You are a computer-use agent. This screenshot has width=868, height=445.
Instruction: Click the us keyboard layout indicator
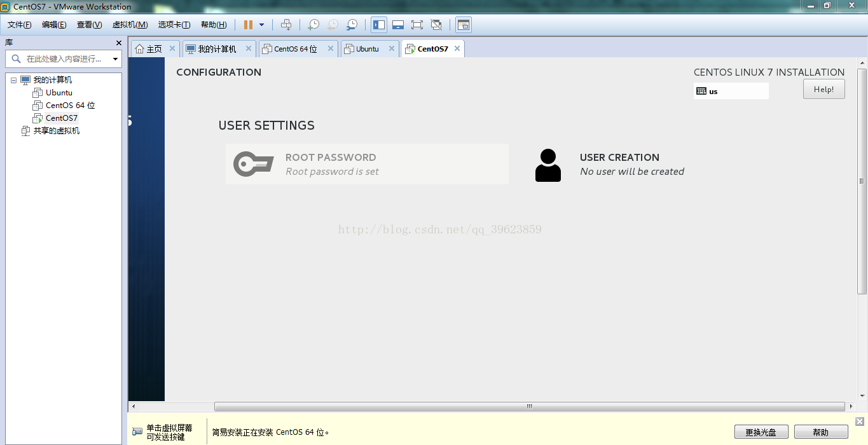[731, 91]
